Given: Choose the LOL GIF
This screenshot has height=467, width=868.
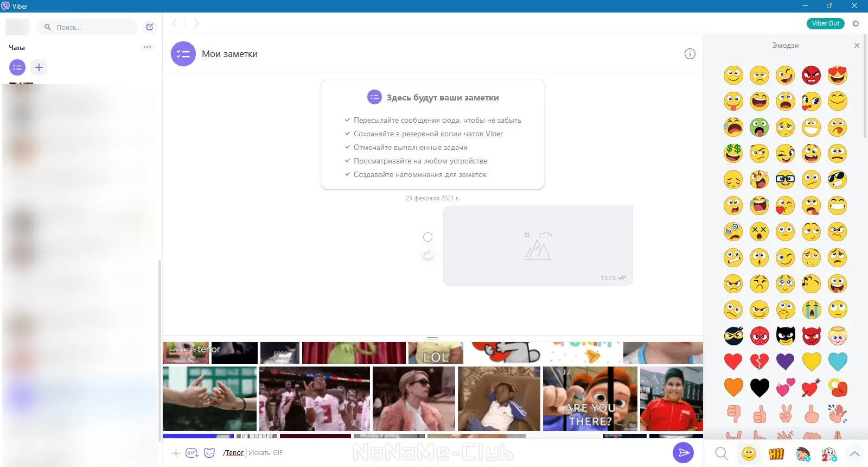Looking at the screenshot, I should 436,353.
